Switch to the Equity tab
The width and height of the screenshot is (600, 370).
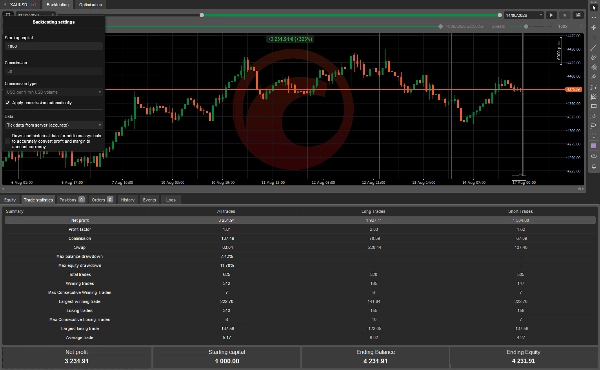10,200
